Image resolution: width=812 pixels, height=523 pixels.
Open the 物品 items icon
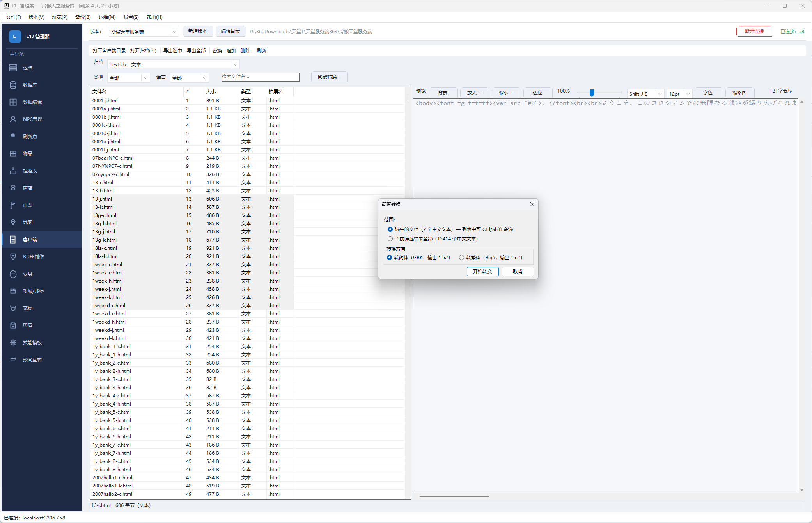pos(13,153)
